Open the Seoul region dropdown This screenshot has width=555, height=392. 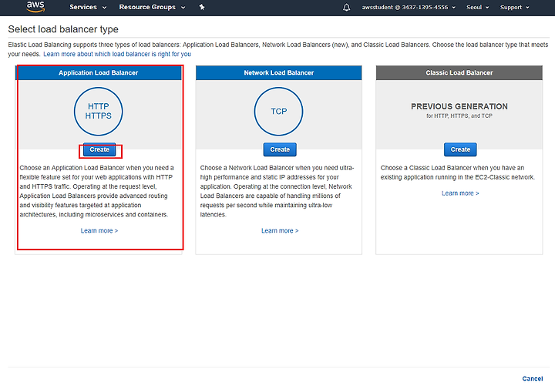click(477, 8)
